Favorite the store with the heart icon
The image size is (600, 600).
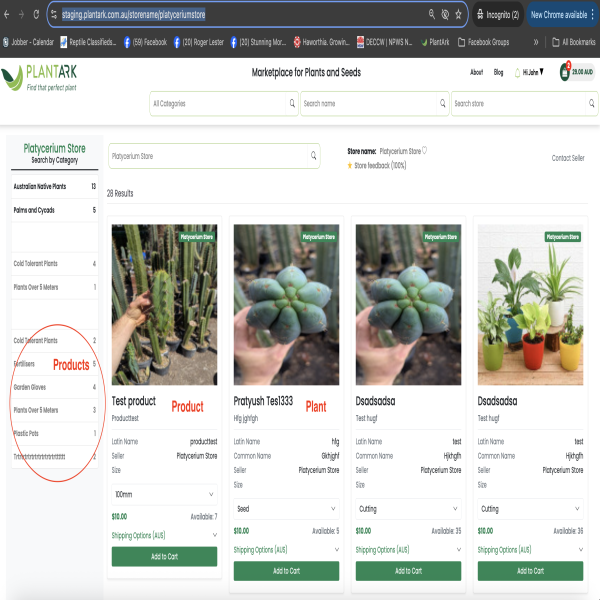pyautogui.click(x=425, y=150)
